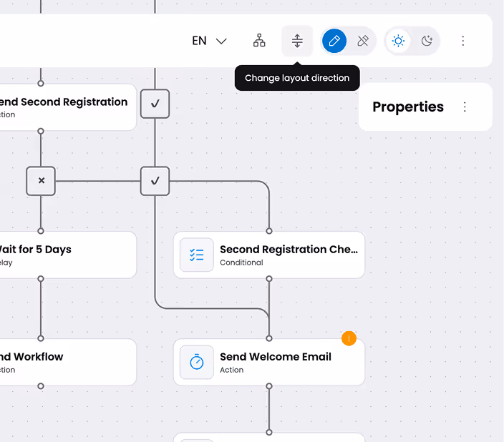Select the dark theme moon icon
The height and width of the screenshot is (442, 504).
coord(427,41)
